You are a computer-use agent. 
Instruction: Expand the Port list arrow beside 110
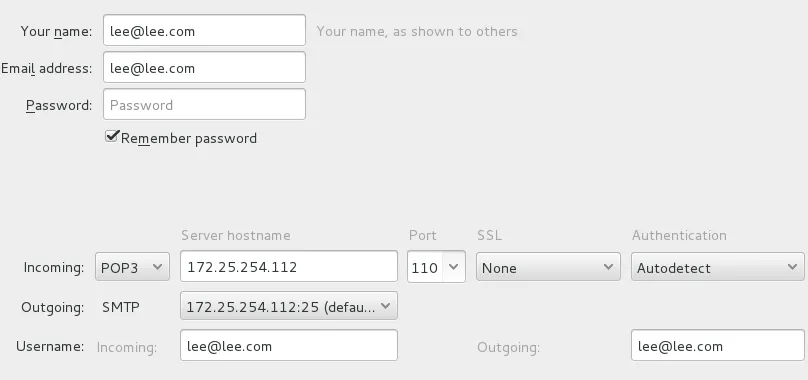[x=453, y=267]
